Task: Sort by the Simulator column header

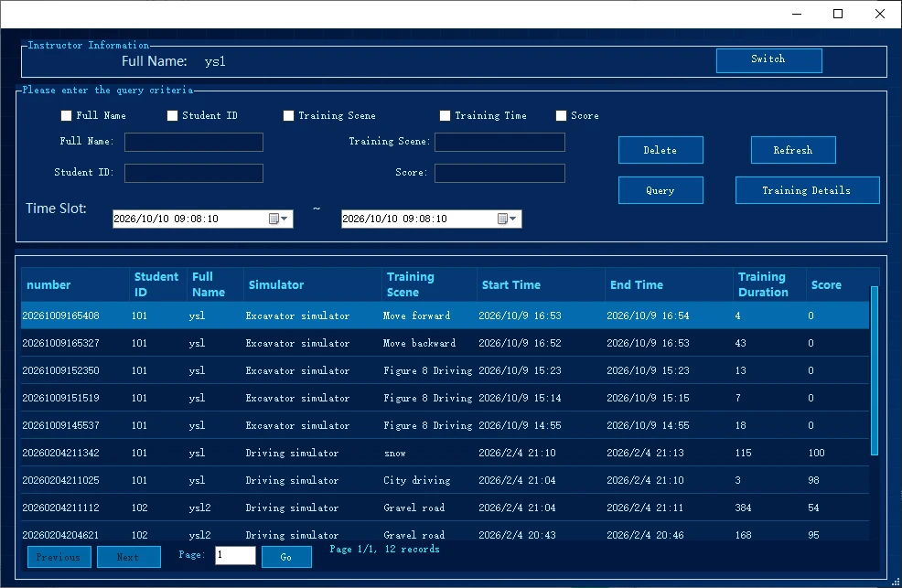Action: (312, 284)
